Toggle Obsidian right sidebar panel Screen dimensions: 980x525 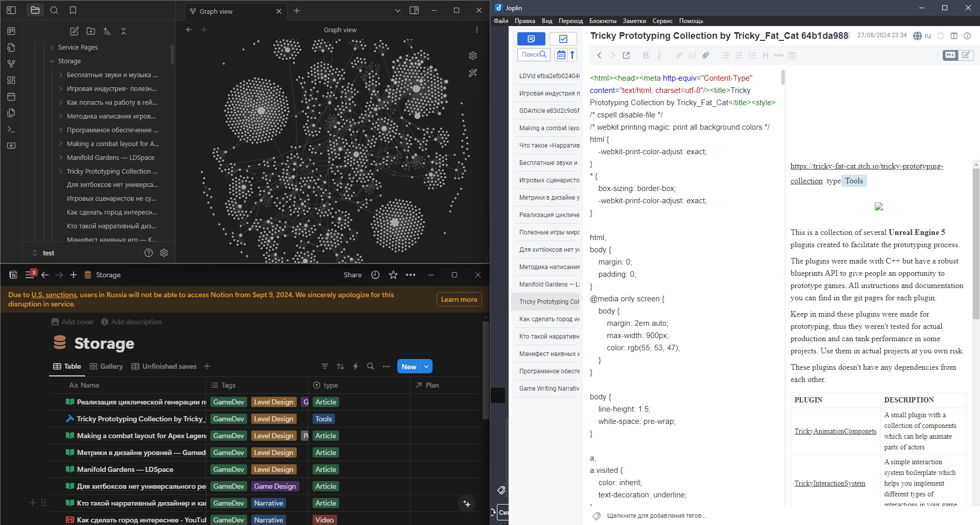click(x=414, y=10)
